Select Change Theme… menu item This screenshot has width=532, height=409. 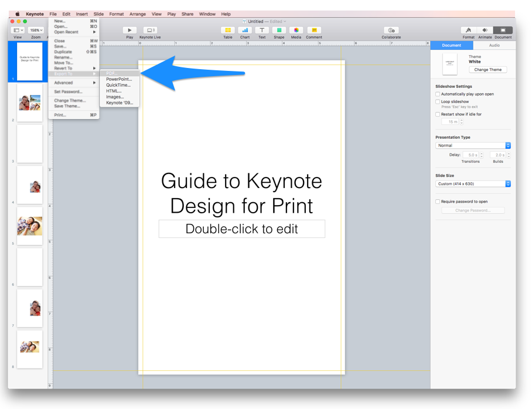point(74,100)
